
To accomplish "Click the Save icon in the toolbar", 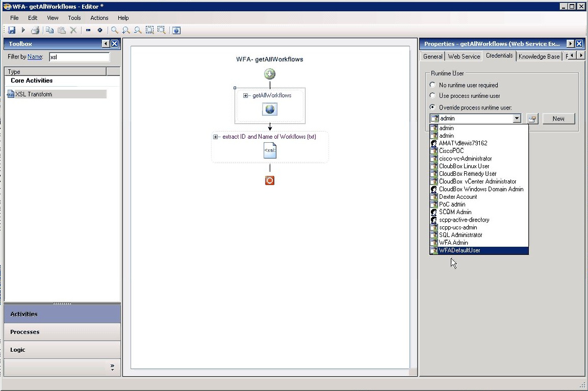I will pos(11,31).
